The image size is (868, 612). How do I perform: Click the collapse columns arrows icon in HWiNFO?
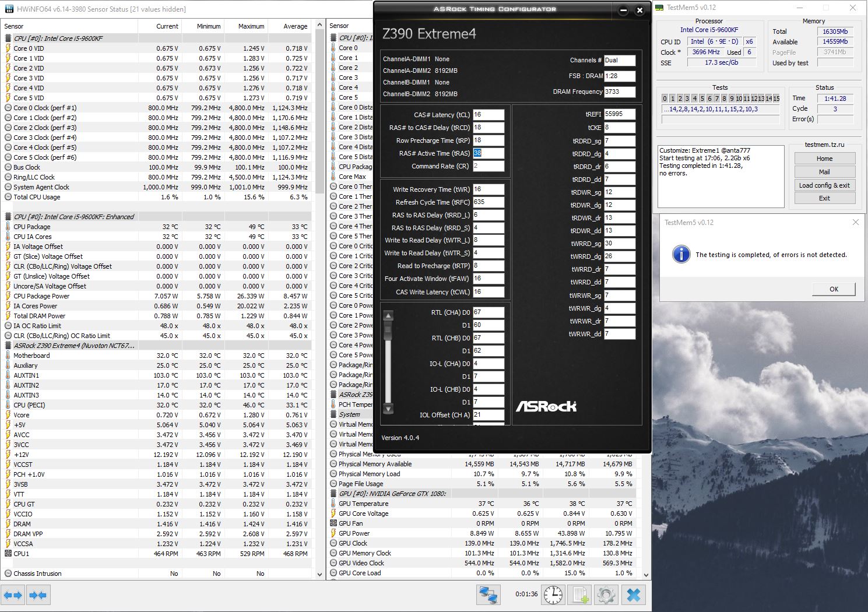[38, 595]
